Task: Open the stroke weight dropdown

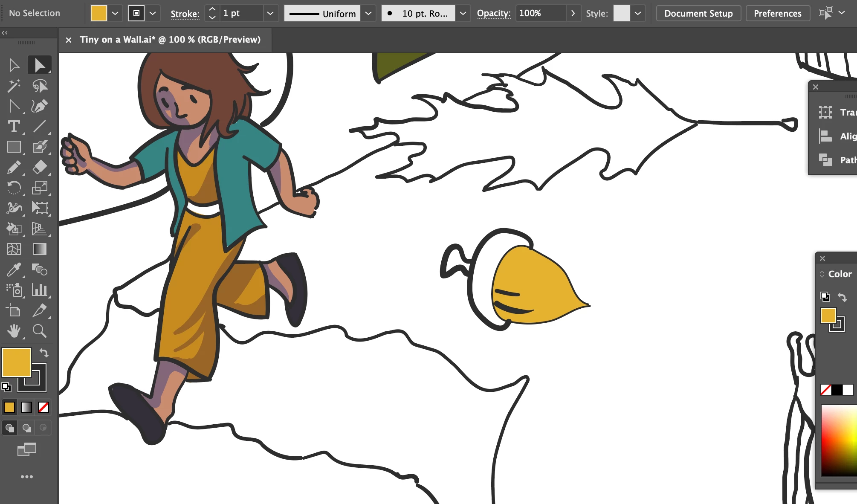Action: coord(270,13)
